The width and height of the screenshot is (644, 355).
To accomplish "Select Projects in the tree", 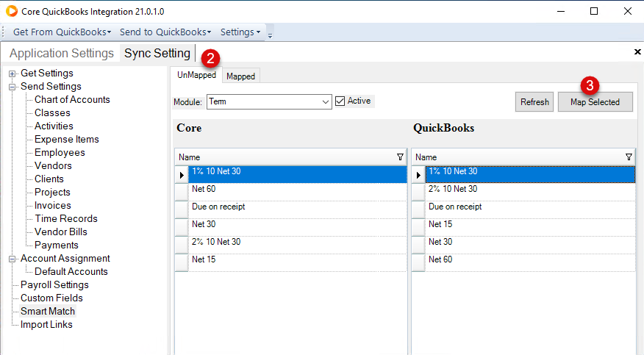I will [x=52, y=193].
